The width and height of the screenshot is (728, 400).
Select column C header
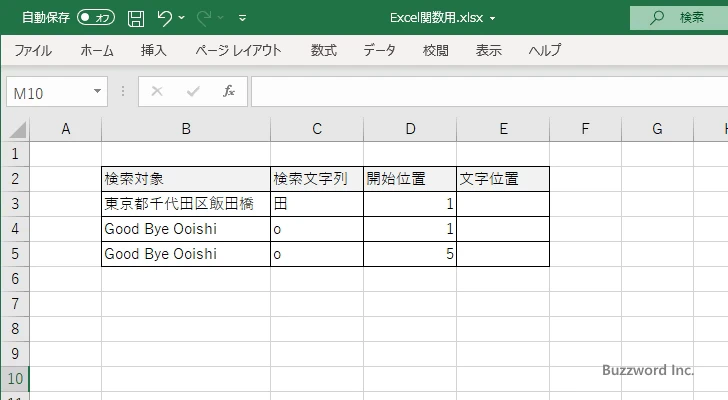(317, 129)
